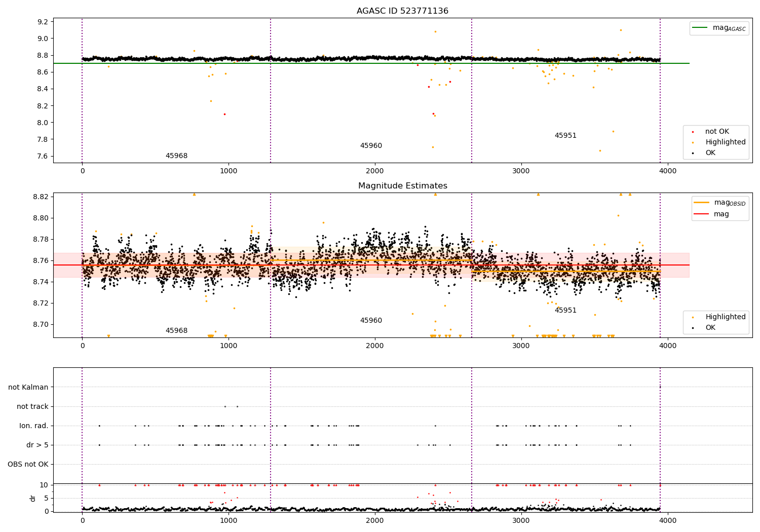760x532 pixels.
Task: Click x-axis tick 3000 under Magnitude Estimates plot
Action: tap(521, 346)
